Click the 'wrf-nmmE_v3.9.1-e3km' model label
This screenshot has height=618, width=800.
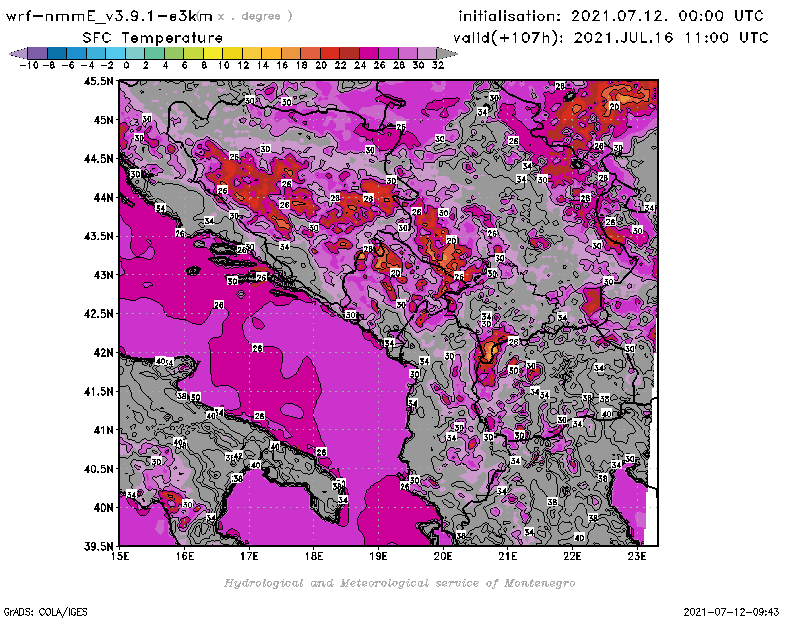109,16
